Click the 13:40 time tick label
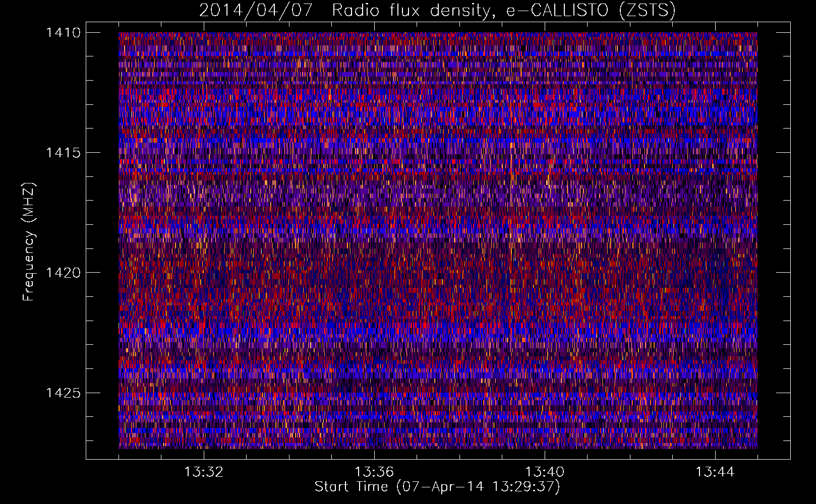Image resolution: width=816 pixels, height=504 pixels. click(x=545, y=472)
